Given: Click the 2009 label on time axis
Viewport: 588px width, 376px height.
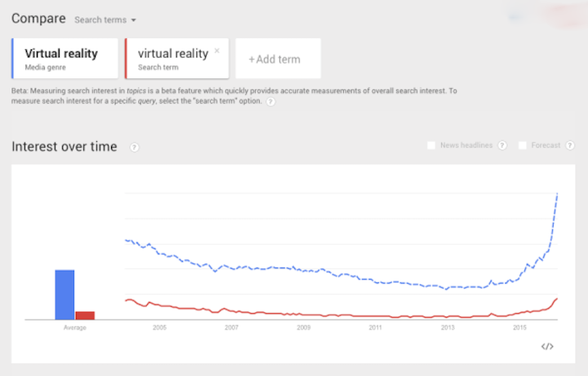Looking at the screenshot, I should 304,328.
